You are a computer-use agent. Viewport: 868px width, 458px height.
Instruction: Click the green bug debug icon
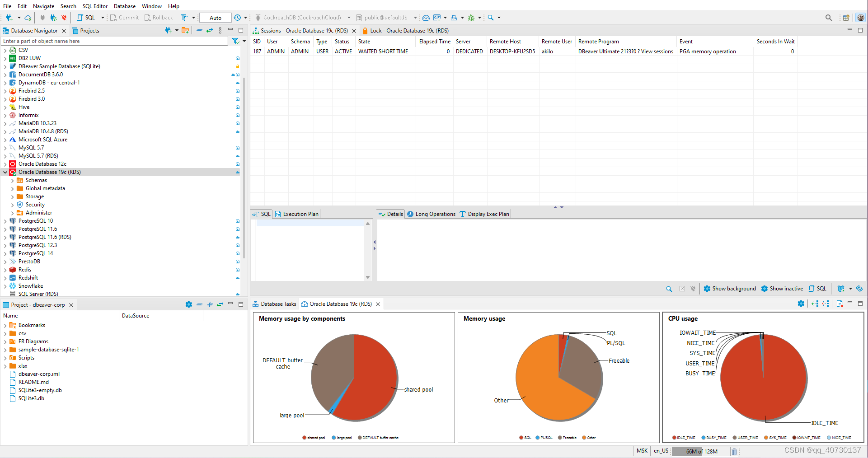pyautogui.click(x=471, y=18)
